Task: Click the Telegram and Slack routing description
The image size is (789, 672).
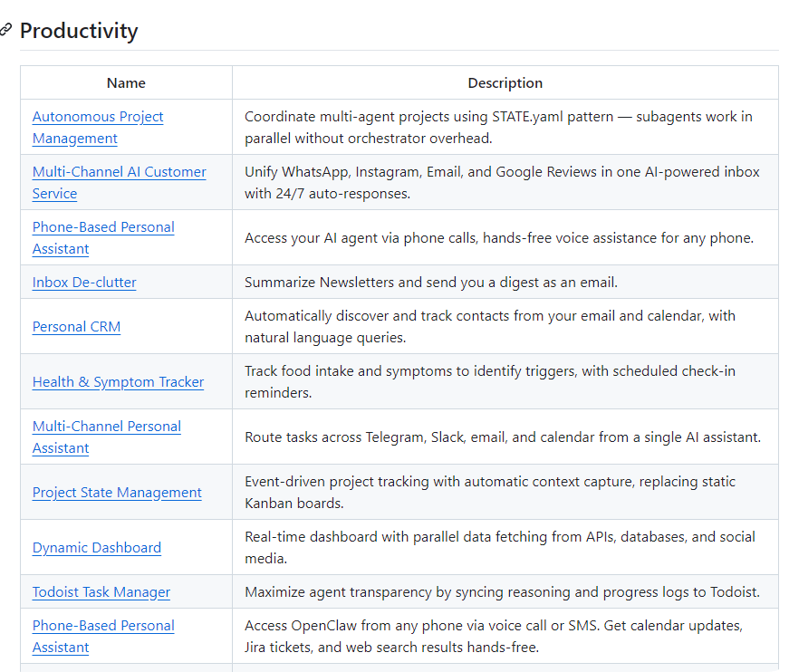Action: click(503, 437)
